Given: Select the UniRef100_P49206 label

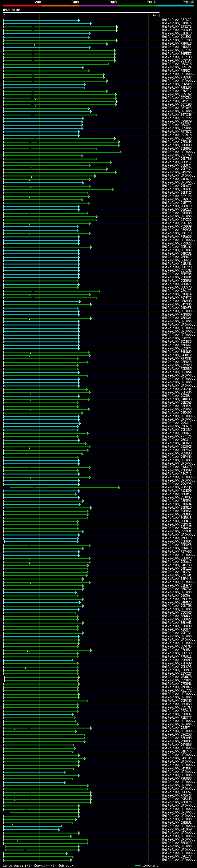Looking at the screenshot, I should pos(177,172).
